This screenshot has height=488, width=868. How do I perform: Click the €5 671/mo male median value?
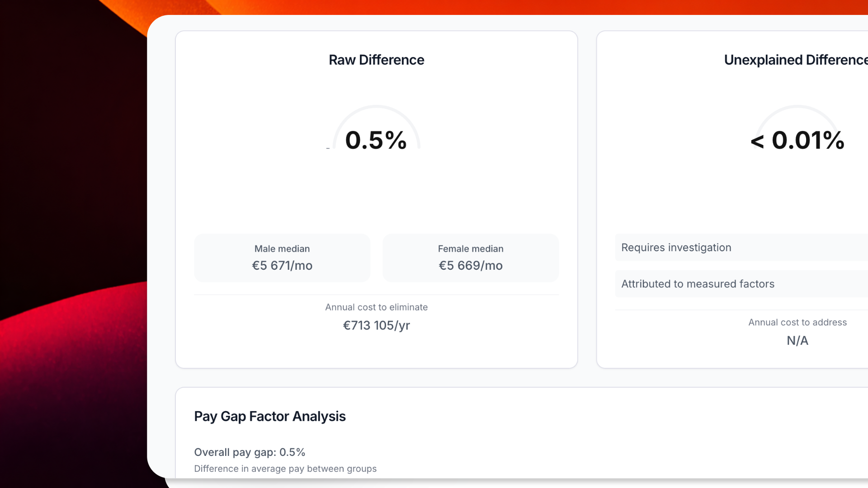coord(282,266)
